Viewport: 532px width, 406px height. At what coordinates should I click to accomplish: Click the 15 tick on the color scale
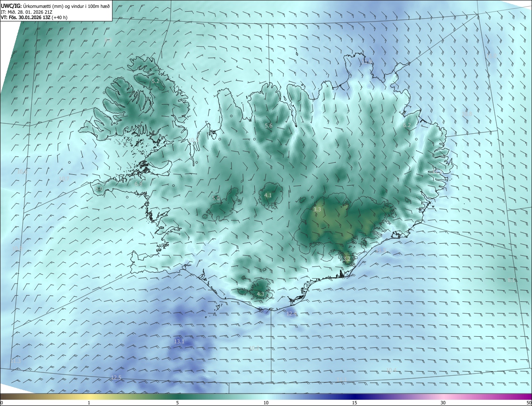pyautogui.click(x=355, y=403)
